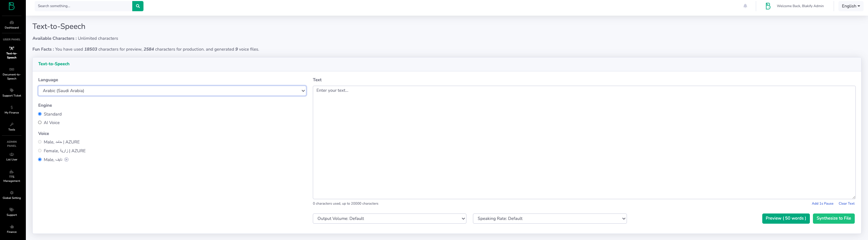868x240 pixels.
Task: Open the Output Volume dropdown
Action: tap(389, 219)
